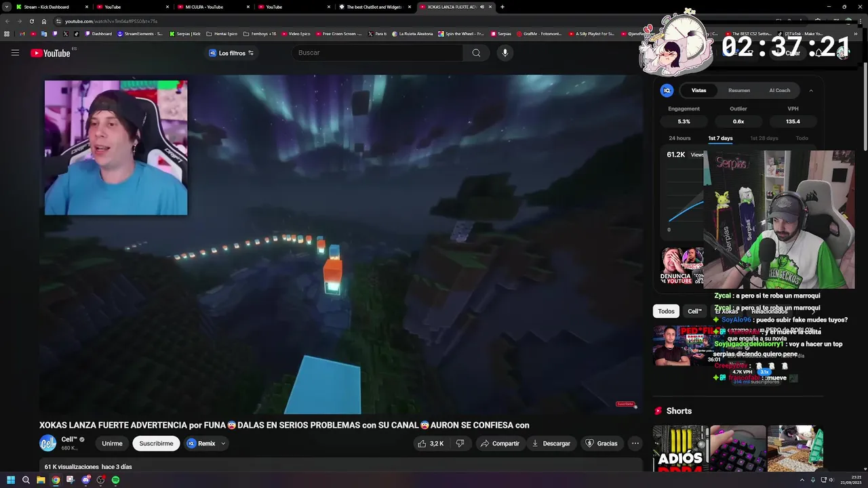Image resolution: width=868 pixels, height=488 pixels.
Task: Mute the tab via speaker icon
Action: tap(481, 7)
